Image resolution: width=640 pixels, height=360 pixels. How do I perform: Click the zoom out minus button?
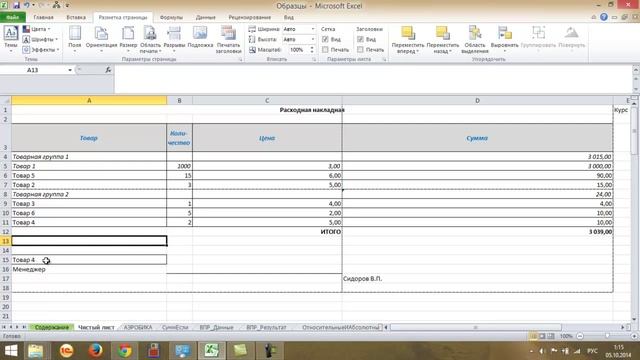(580, 336)
